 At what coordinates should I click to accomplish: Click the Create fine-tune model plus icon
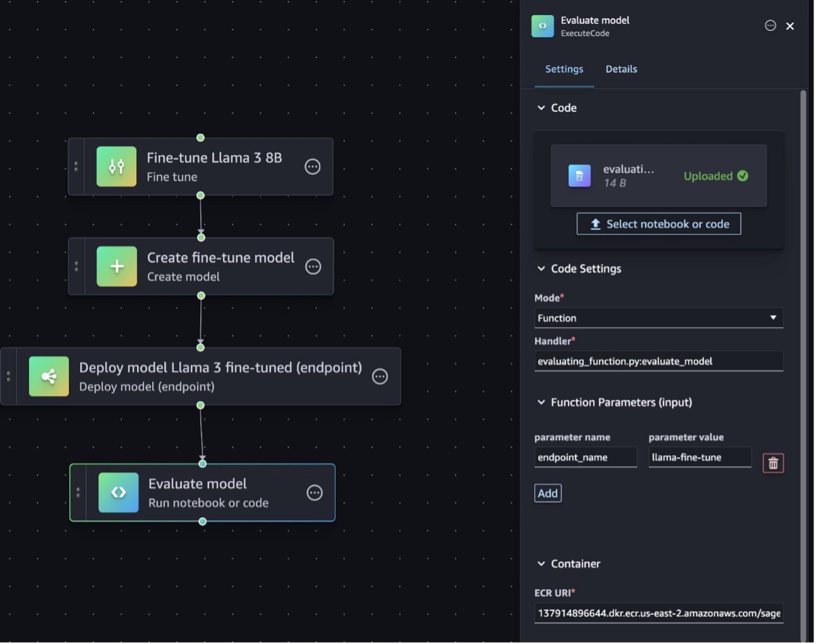pos(117,266)
